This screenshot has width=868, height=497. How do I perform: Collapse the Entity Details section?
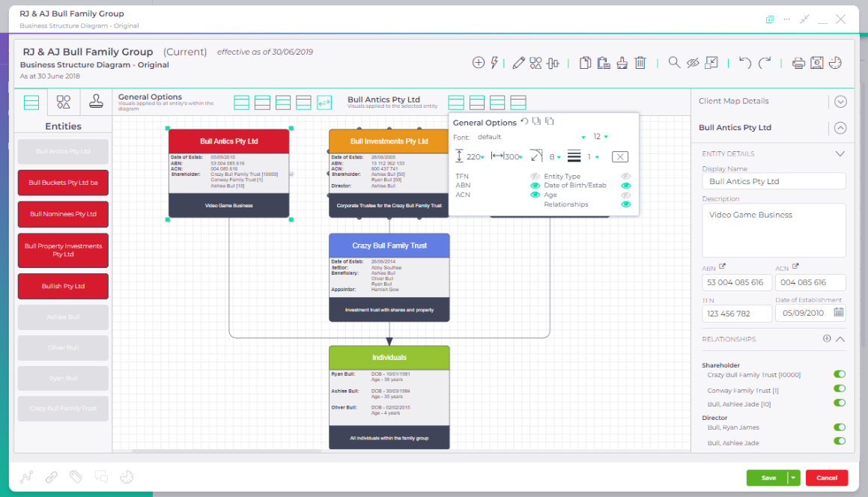pos(840,153)
